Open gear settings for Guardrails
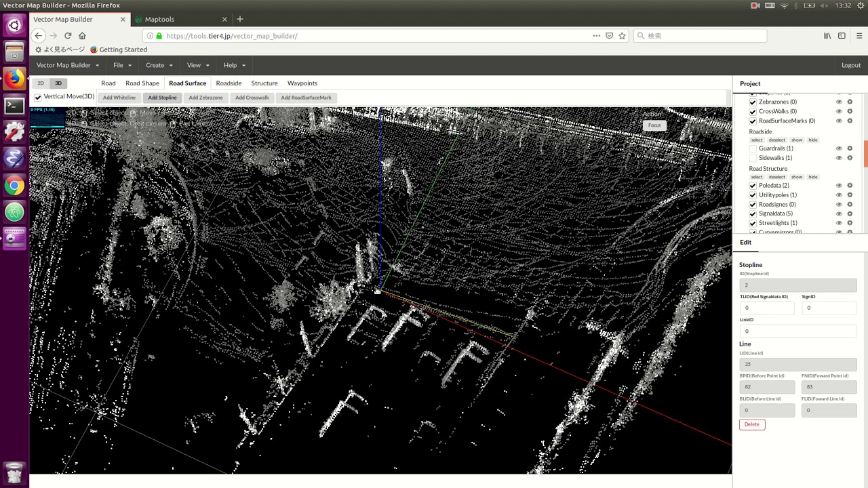The image size is (868, 488). [850, 148]
